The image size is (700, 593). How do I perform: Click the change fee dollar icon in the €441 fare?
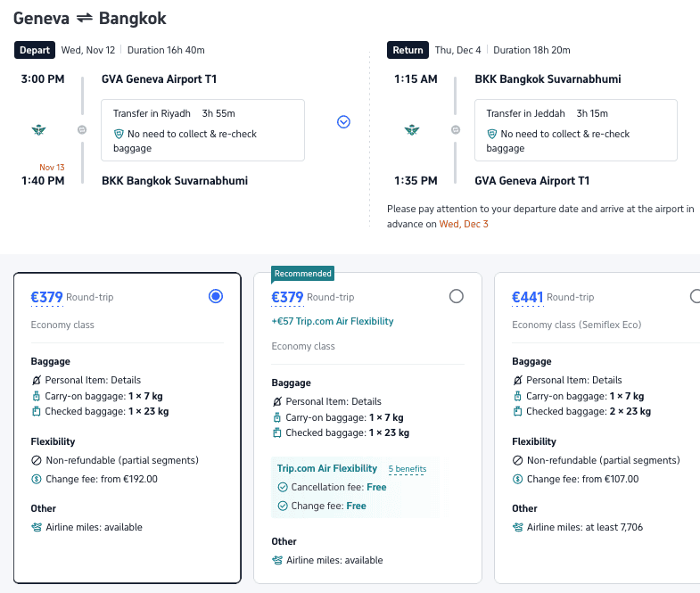[x=518, y=479]
